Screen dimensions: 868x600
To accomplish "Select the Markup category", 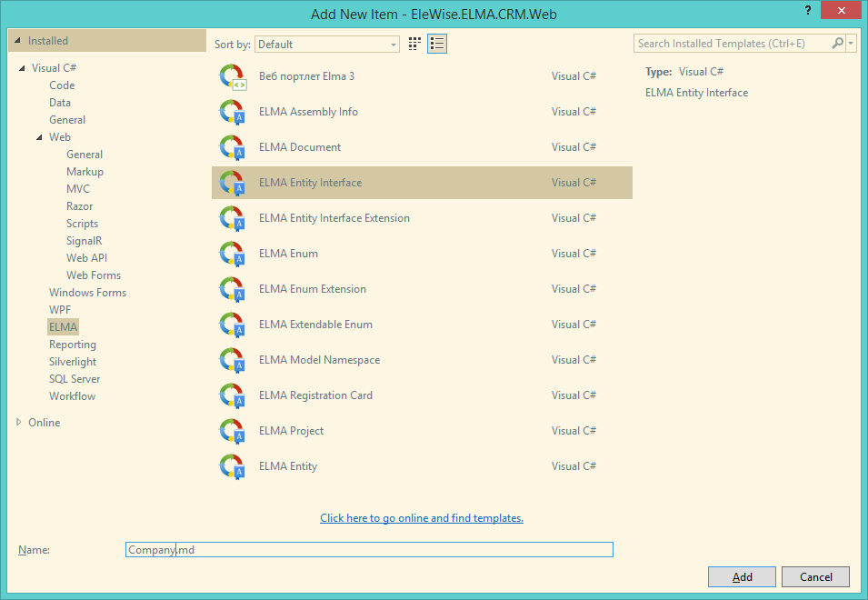I will coord(85,172).
